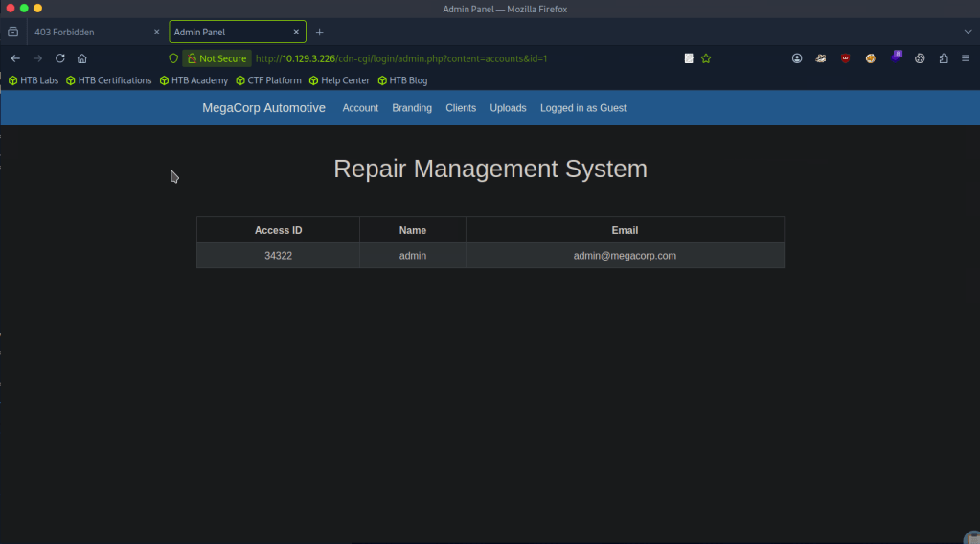This screenshot has width=980, height=544.
Task: Close the Admin Panel tab
Action: 296,32
